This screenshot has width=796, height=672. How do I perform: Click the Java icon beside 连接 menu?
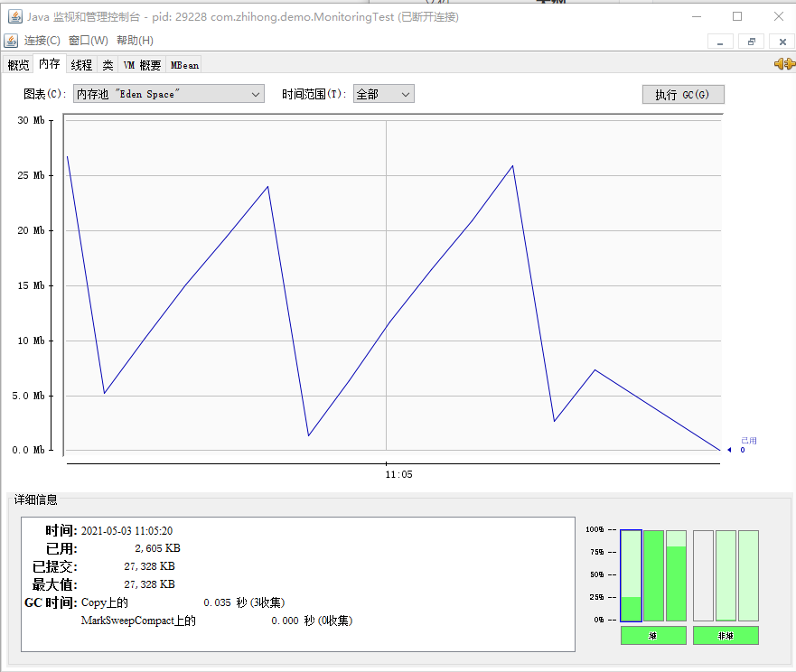pyautogui.click(x=11, y=41)
